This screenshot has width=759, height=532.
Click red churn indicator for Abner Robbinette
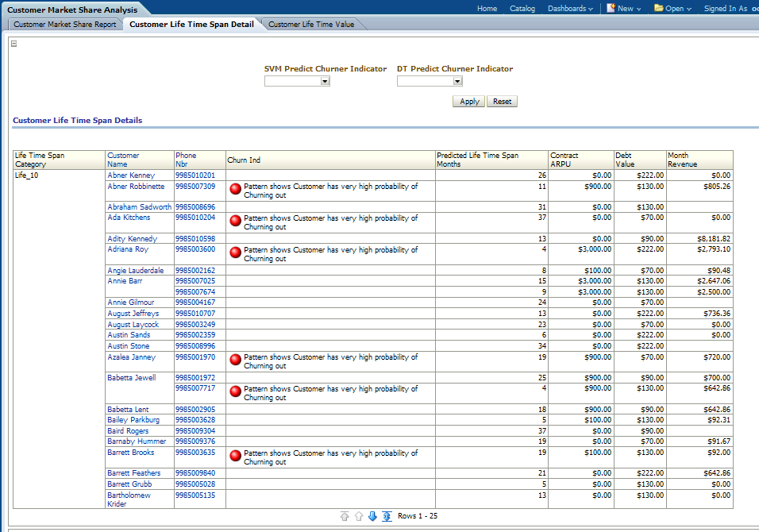tap(235, 190)
